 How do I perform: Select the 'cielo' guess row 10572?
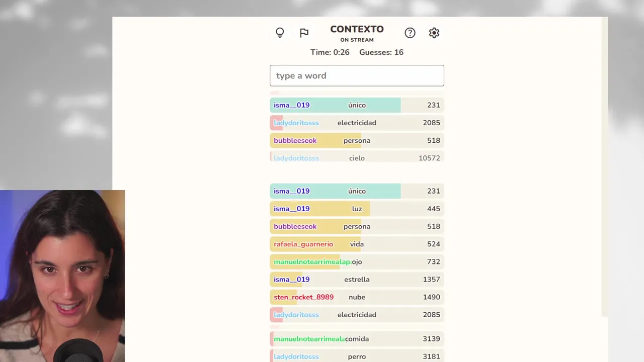tap(357, 158)
